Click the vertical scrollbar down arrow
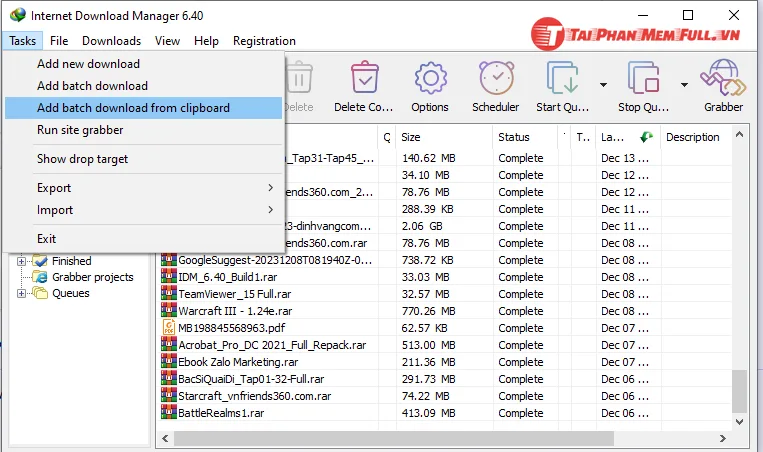This screenshot has width=763, height=452. 740,422
